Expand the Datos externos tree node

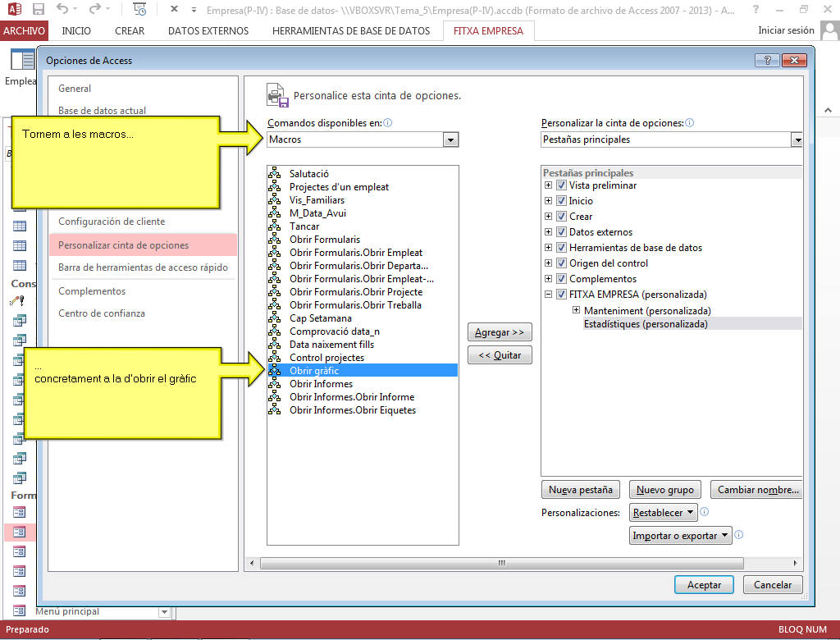pyautogui.click(x=548, y=232)
